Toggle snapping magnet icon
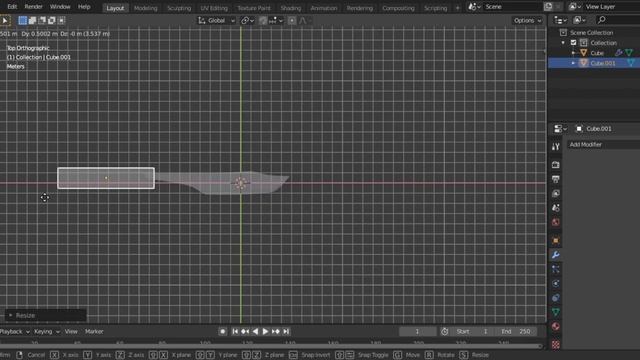The width and height of the screenshot is (640, 360). pos(263,20)
